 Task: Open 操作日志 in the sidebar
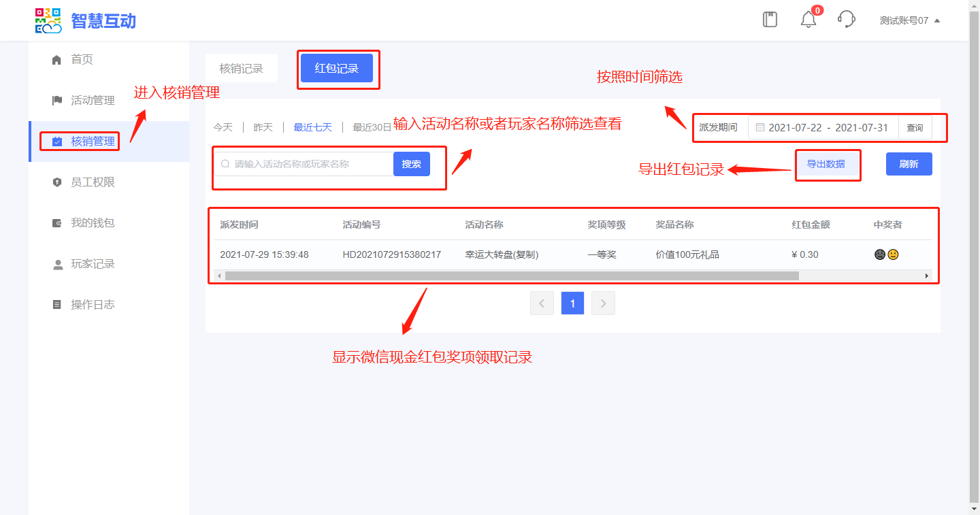tap(93, 305)
